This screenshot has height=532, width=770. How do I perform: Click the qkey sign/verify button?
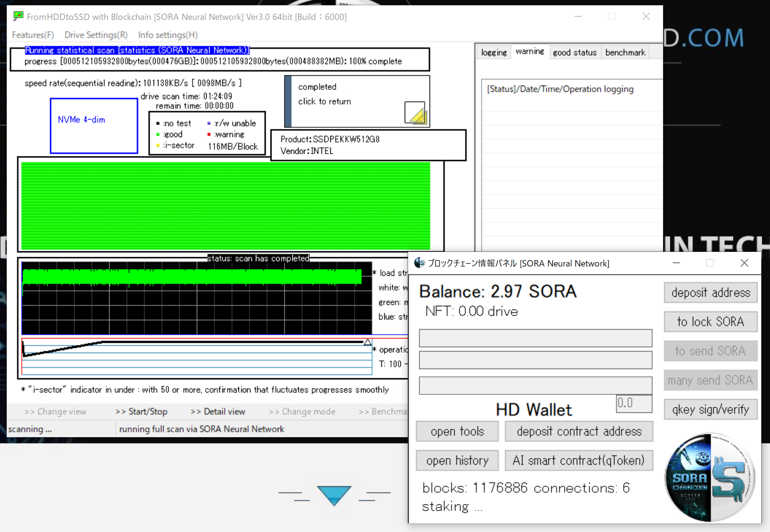[711, 409]
